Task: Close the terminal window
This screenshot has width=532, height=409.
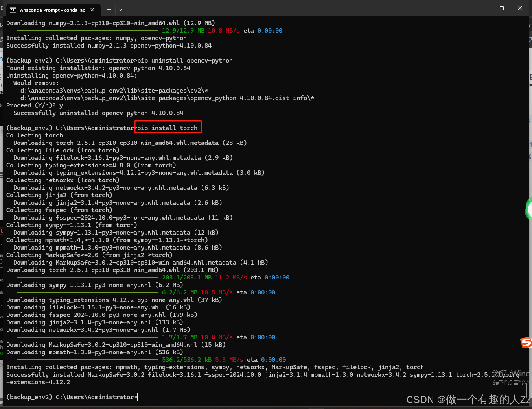Action: (x=520, y=8)
